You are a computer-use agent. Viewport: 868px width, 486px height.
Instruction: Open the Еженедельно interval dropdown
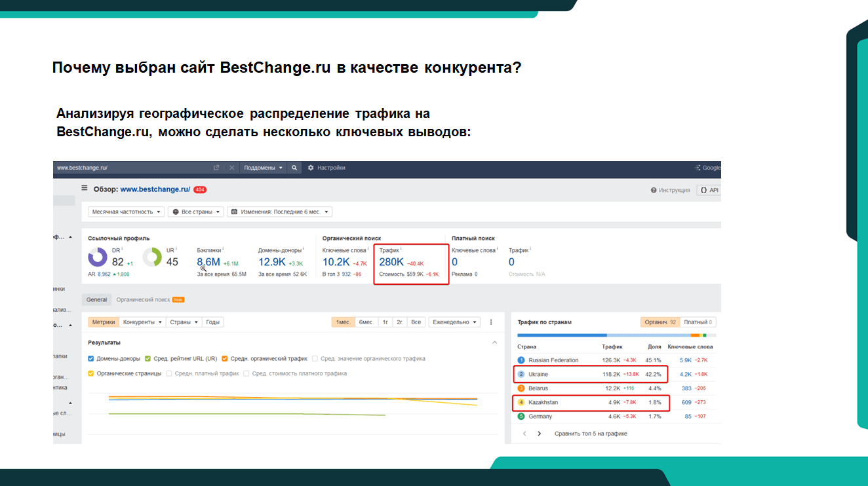tap(454, 322)
